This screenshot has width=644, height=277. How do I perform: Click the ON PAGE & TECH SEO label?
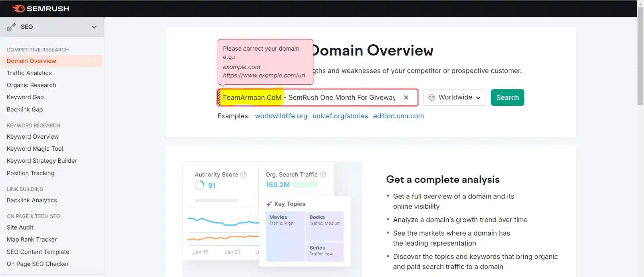tap(33, 216)
